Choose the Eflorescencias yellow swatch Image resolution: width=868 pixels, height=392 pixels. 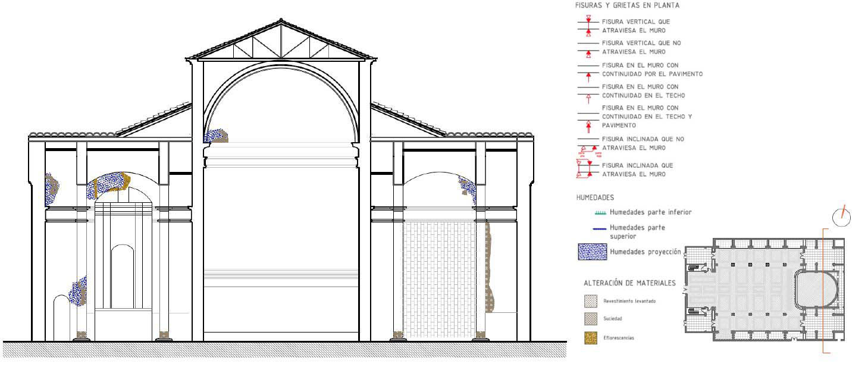pyautogui.click(x=591, y=337)
